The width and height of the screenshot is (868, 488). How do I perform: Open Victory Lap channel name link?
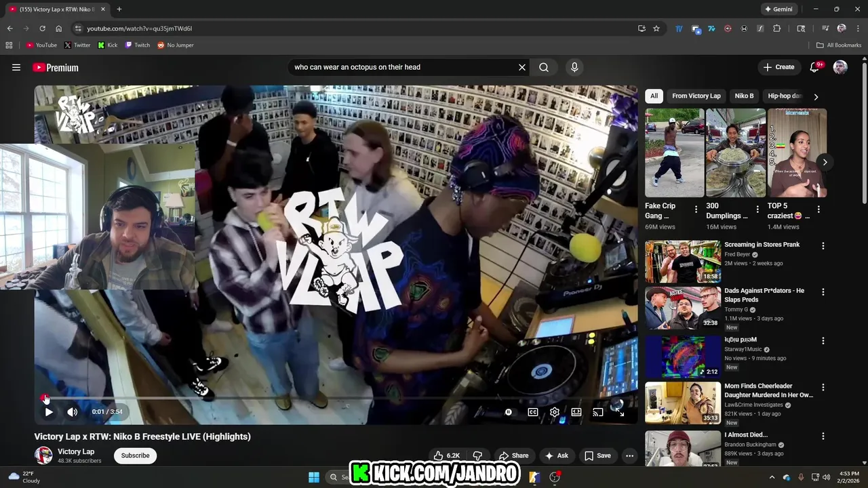click(x=76, y=451)
